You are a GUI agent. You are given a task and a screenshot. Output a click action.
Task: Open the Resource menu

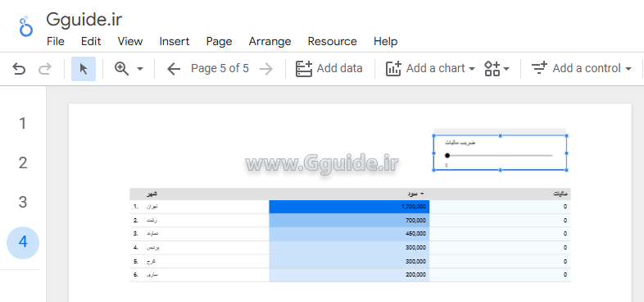click(x=333, y=42)
